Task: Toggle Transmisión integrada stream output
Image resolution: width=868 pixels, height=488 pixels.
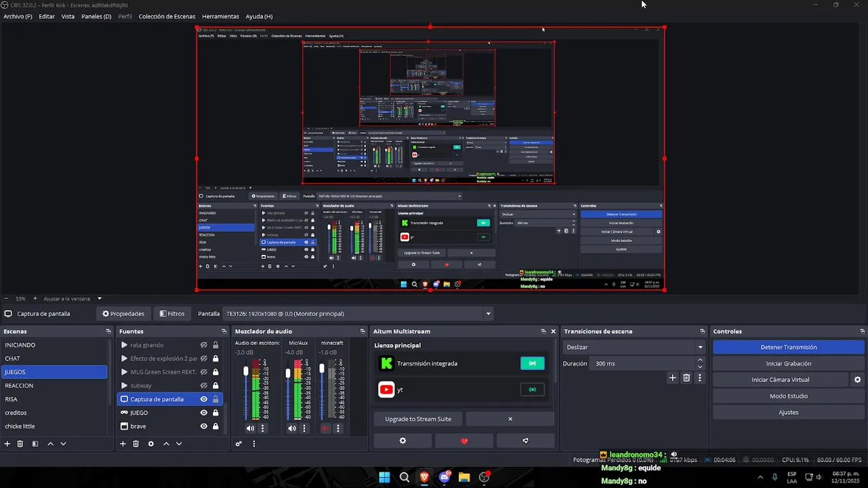Action: click(x=532, y=363)
